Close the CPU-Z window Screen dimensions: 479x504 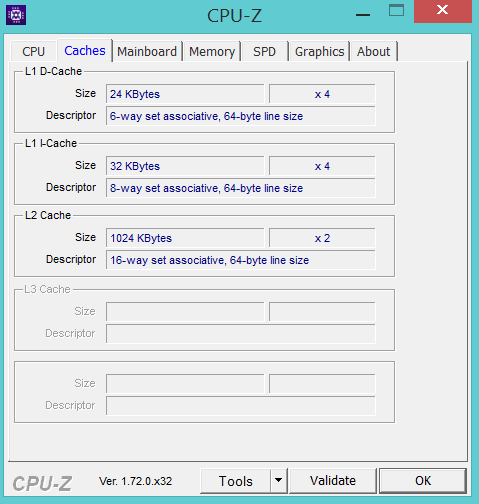click(x=443, y=11)
